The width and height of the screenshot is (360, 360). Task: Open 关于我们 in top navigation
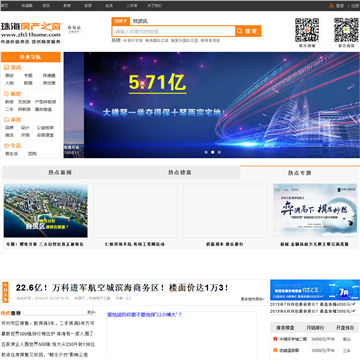[155, 6]
